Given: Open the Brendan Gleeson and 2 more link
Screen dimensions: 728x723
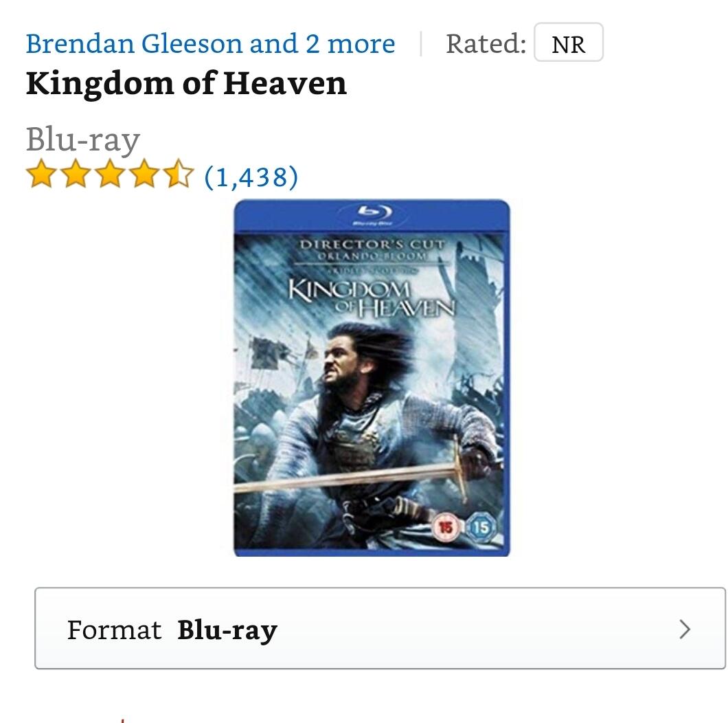Looking at the screenshot, I should (x=210, y=44).
